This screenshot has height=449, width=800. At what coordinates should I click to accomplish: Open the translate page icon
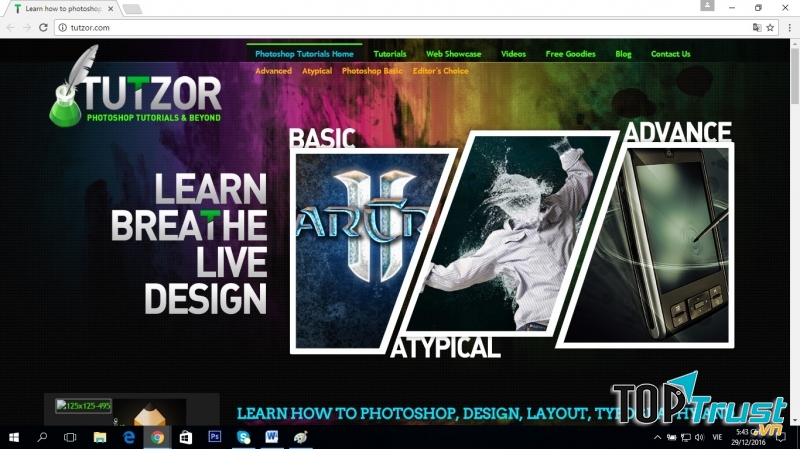pyautogui.click(x=757, y=28)
